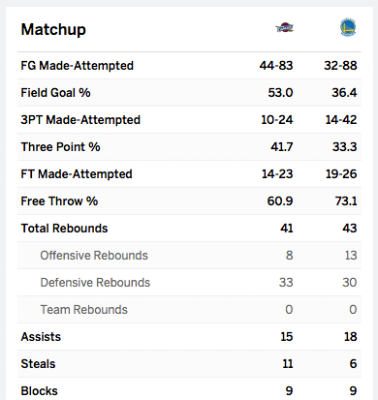Image resolution: width=378 pixels, height=400 pixels.
Task: Select the Free Throw % label
Action: 59,201
